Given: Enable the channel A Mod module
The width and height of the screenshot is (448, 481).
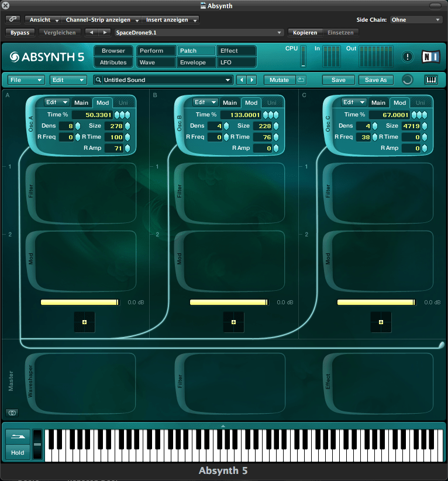Looking at the screenshot, I should point(30,259).
